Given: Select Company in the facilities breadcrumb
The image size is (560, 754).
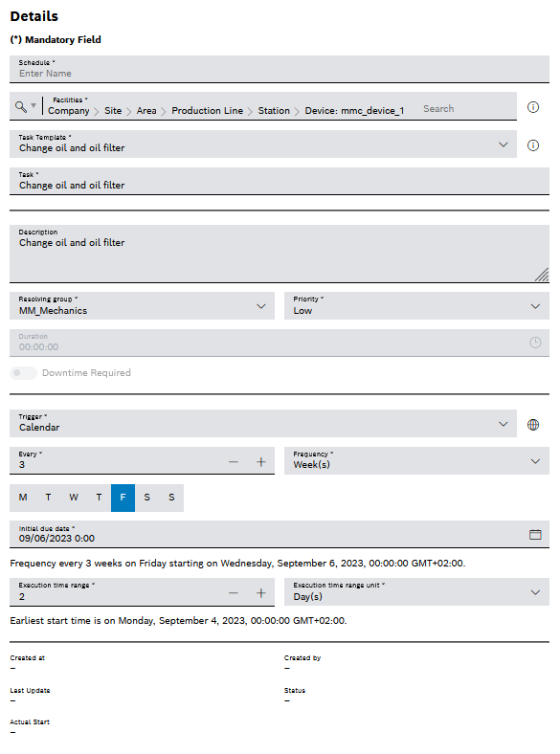Looking at the screenshot, I should (69, 111).
